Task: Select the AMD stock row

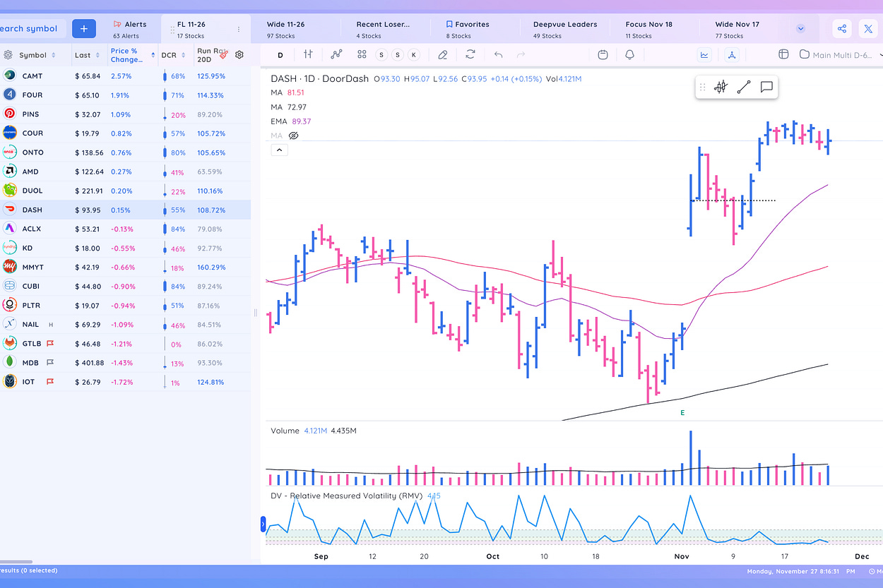Action: coord(125,172)
